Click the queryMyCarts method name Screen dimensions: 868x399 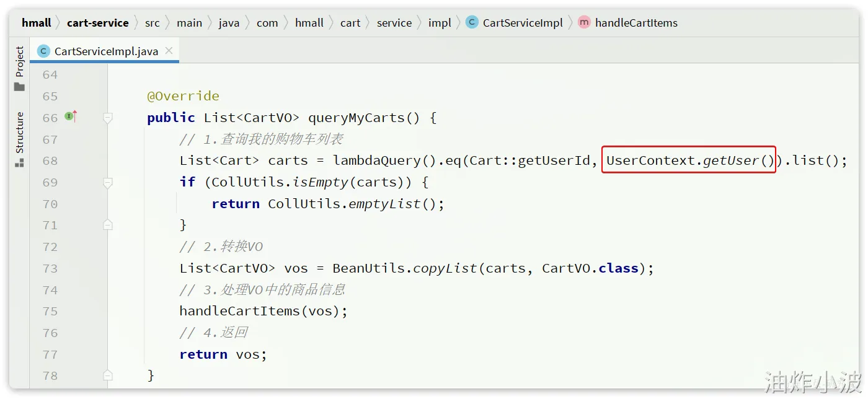coord(356,118)
